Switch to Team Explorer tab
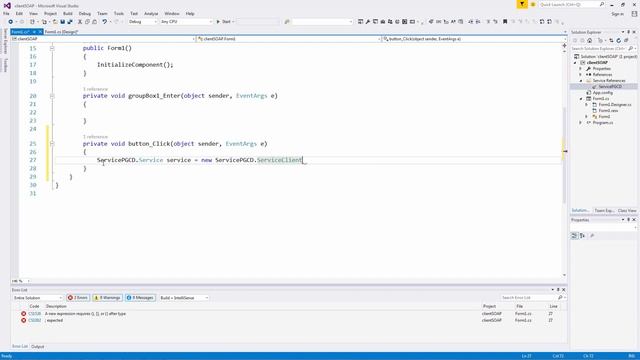The height and width of the screenshot is (360, 640). tap(604, 211)
